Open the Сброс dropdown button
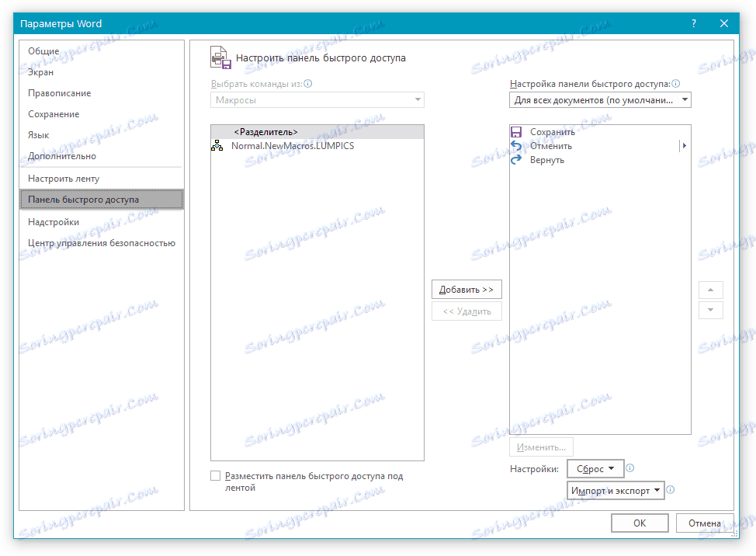This screenshot has width=756, height=556. coord(595,469)
